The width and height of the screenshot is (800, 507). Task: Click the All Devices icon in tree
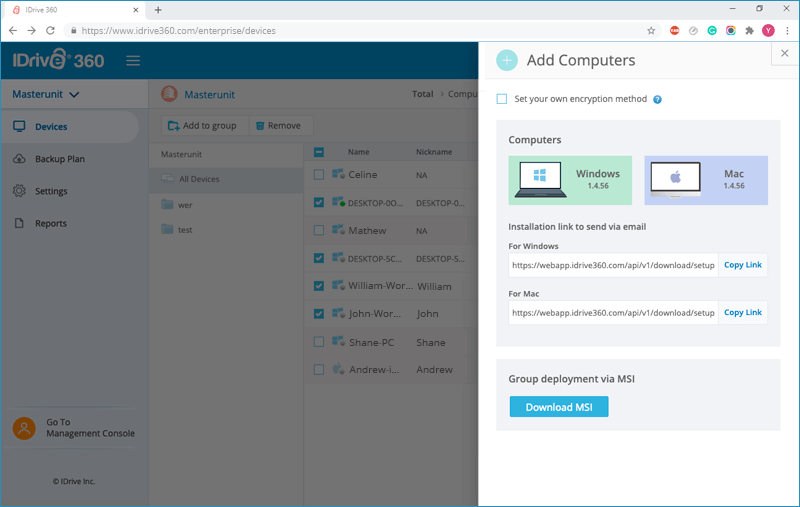pos(167,179)
